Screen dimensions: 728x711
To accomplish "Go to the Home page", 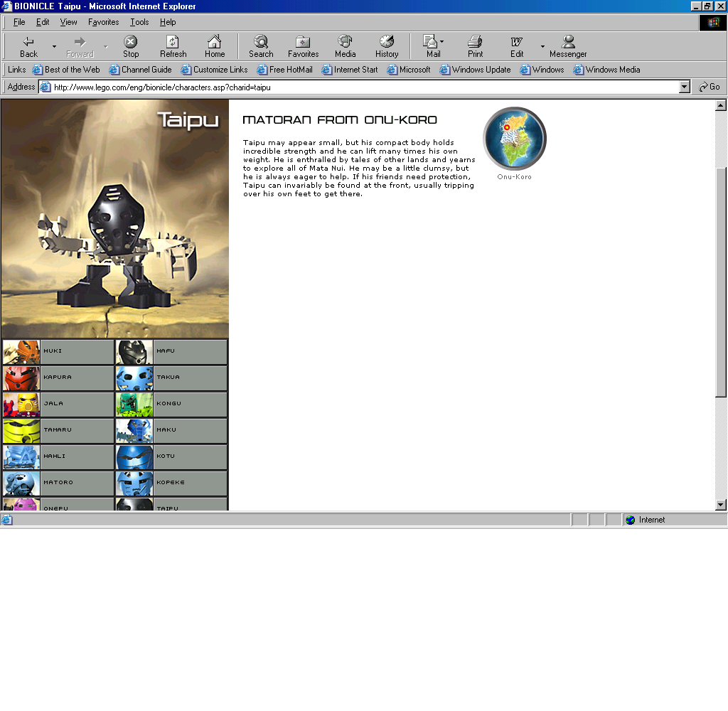I will point(215,47).
